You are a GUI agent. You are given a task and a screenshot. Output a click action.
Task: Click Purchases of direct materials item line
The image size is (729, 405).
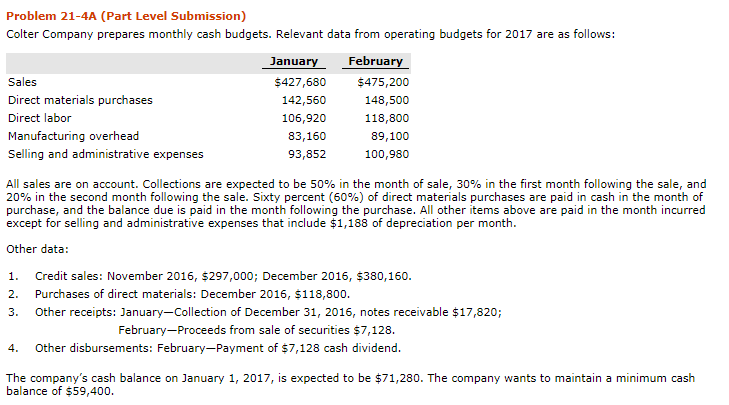(192, 294)
